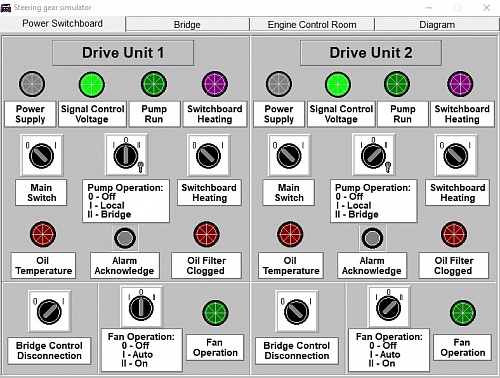The width and height of the screenshot is (500, 378).
Task: Push Drive Unit 2 Alarm Acknowledge button
Action: click(x=372, y=238)
